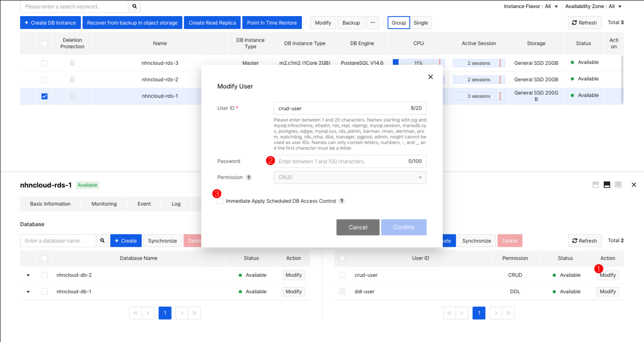This screenshot has height=342, width=644.
Task: Click the 3 sessions bar for nhncloud-rds-1
Action: coord(479,96)
